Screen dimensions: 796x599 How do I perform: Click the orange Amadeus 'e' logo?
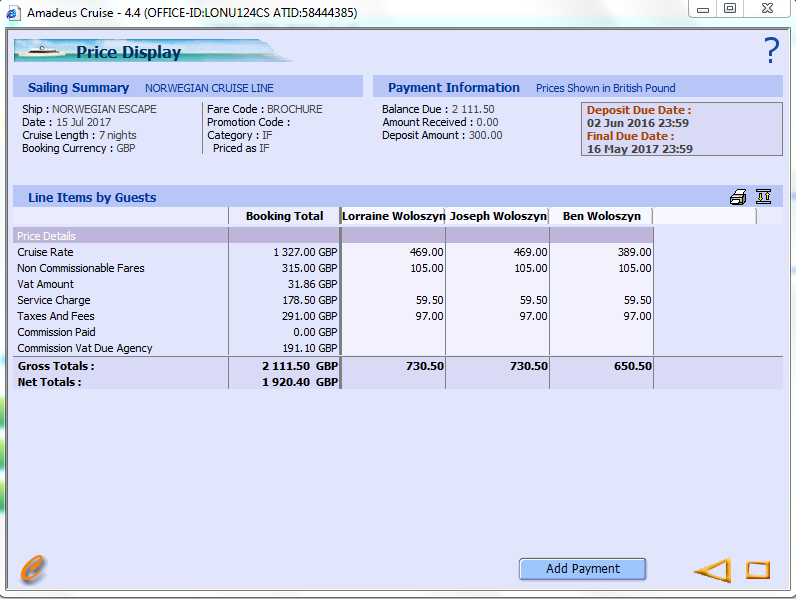coord(33,568)
